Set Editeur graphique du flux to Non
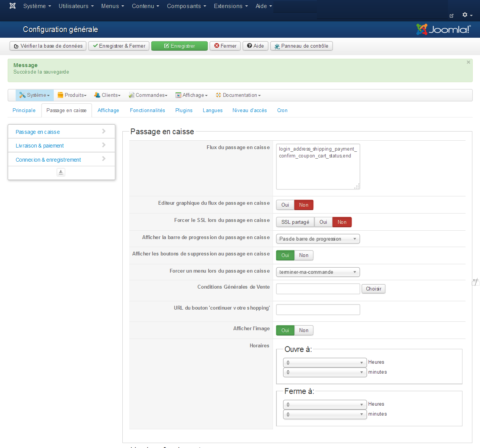Screen dimensions: 480x448 point(304,205)
